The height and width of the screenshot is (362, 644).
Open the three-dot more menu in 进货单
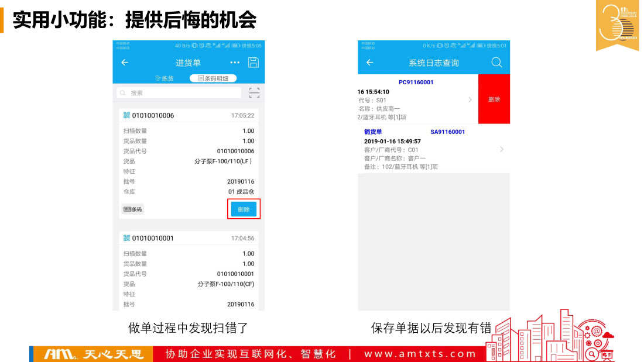[x=235, y=63]
